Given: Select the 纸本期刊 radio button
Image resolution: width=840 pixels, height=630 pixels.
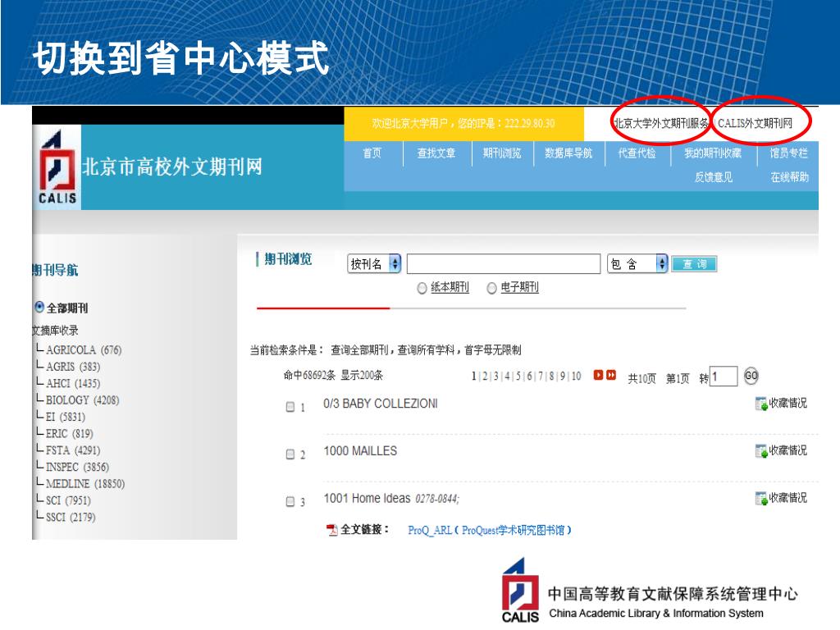Looking at the screenshot, I should tap(422, 288).
